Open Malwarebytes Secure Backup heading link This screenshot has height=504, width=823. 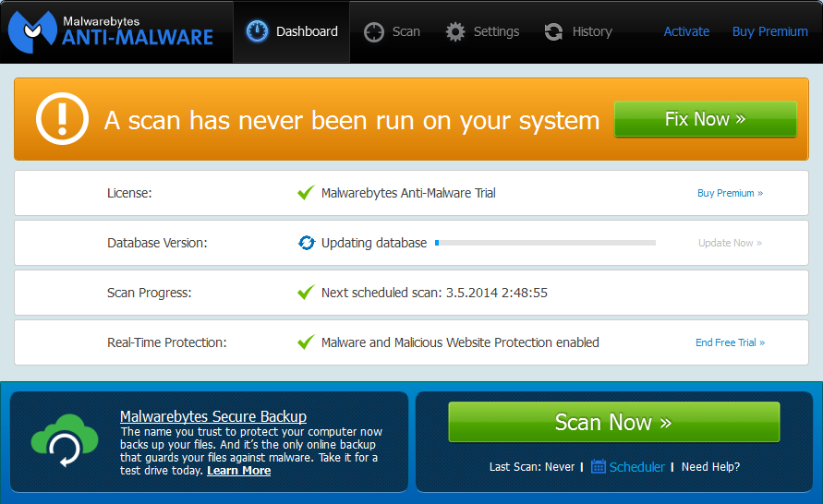click(x=213, y=416)
